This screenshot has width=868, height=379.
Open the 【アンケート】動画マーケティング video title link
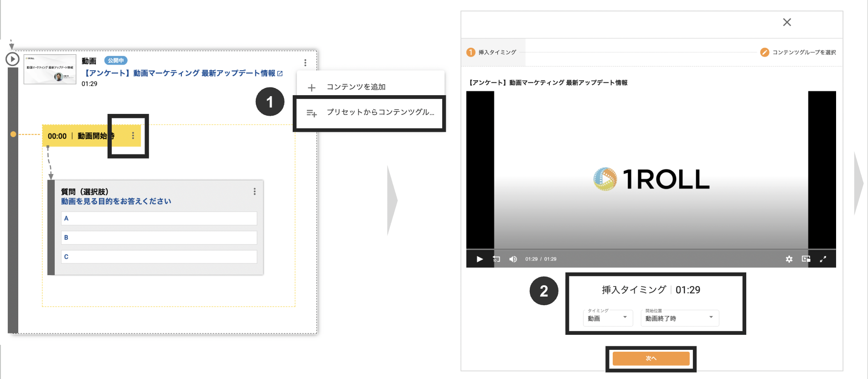(x=180, y=73)
